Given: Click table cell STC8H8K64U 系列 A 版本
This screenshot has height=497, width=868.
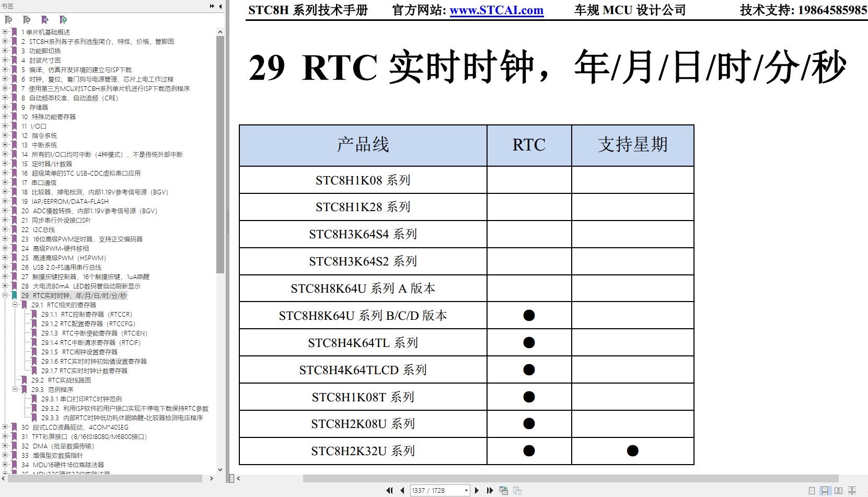Looking at the screenshot, I should click(363, 288).
